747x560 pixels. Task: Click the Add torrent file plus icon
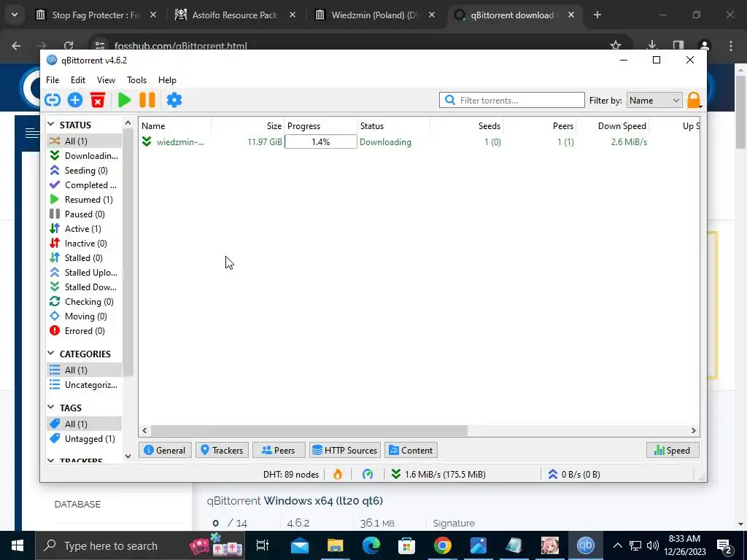tap(75, 100)
